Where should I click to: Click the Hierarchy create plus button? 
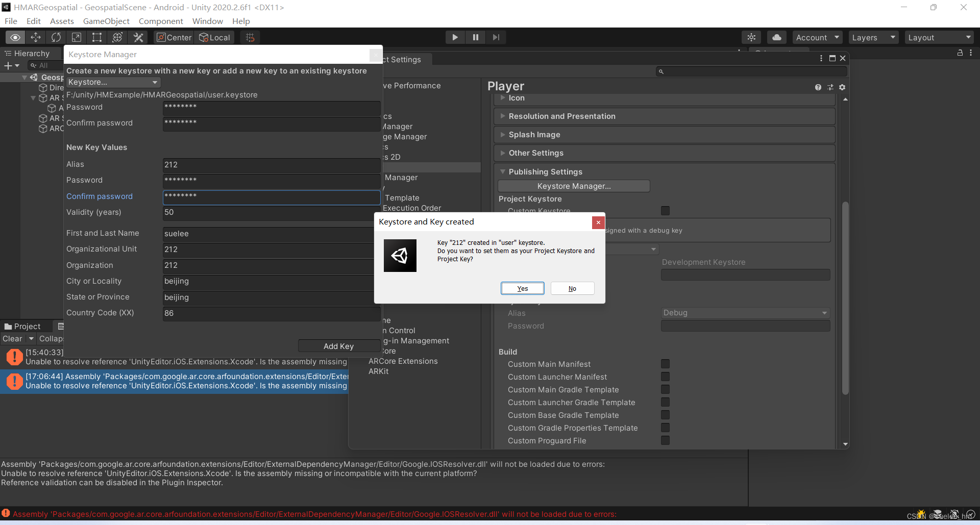(11, 65)
